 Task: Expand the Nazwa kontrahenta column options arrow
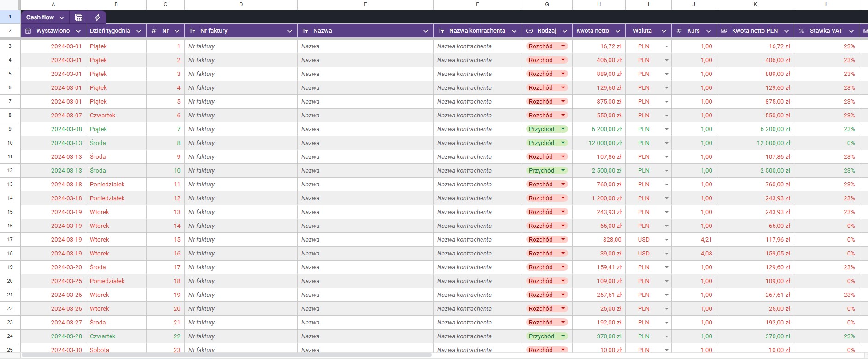coord(514,31)
